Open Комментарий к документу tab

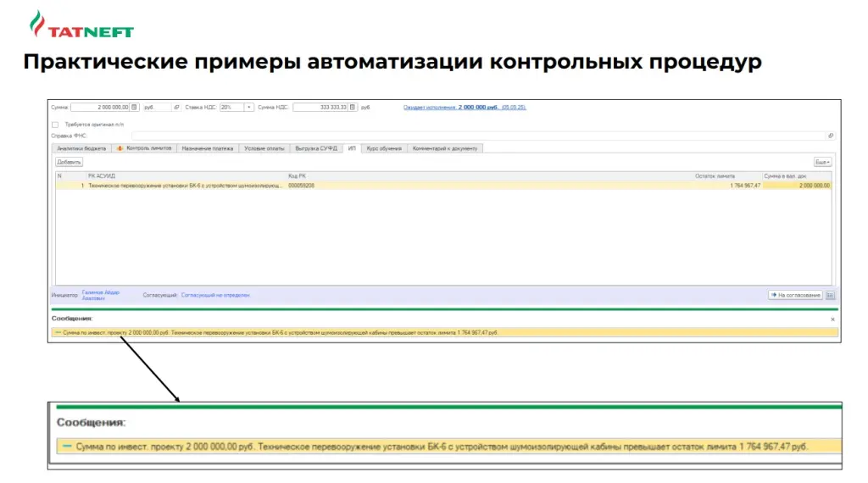click(x=445, y=148)
